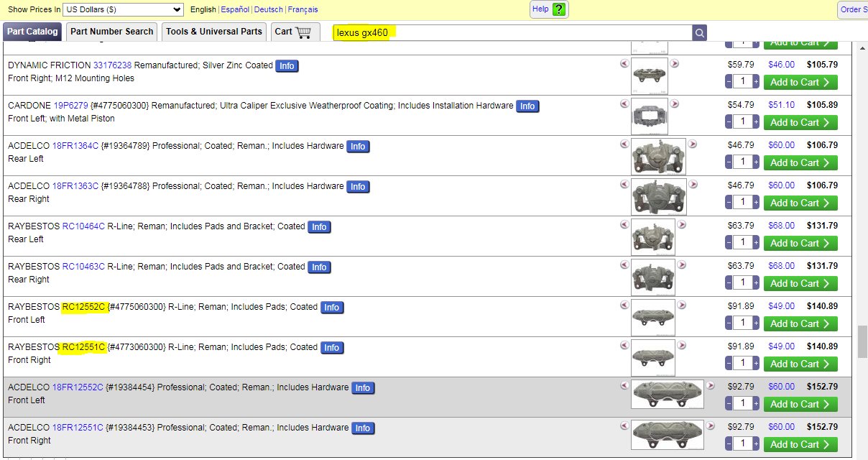Open part number link 33176238
Image resolution: width=868 pixels, height=460 pixels.
point(113,65)
